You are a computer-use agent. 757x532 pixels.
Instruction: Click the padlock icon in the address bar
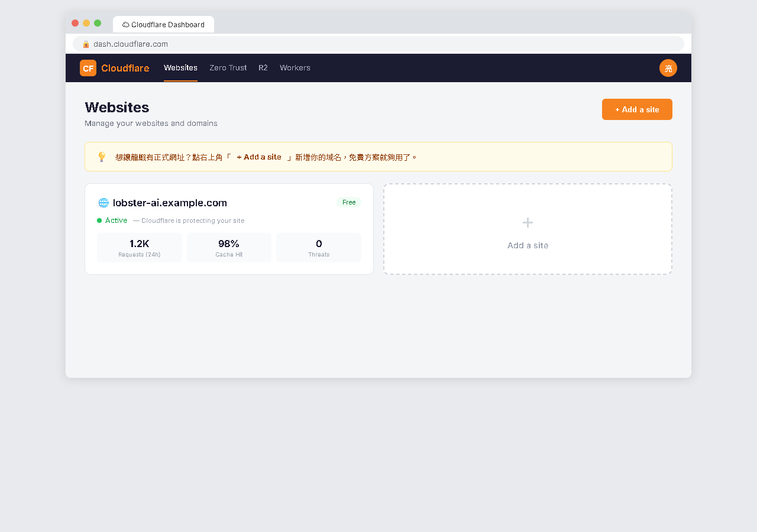[x=86, y=44]
